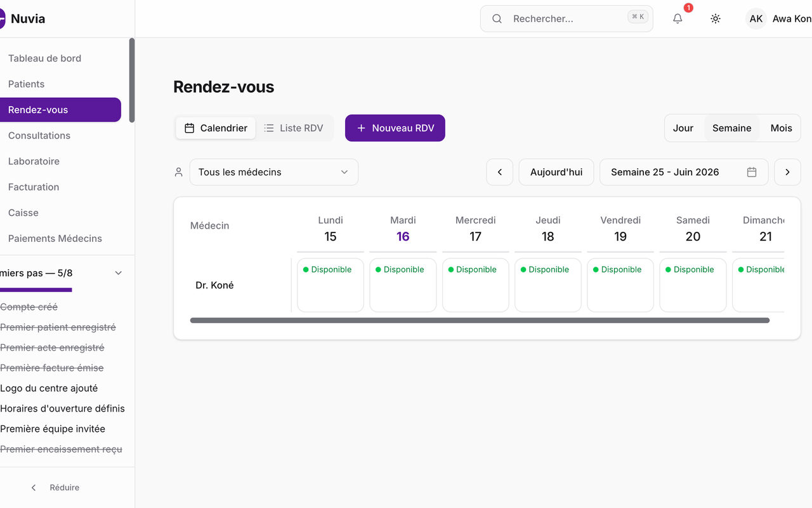812x508 pixels.
Task: Open Tableau de bord in sidebar
Action: pyautogui.click(x=60, y=58)
